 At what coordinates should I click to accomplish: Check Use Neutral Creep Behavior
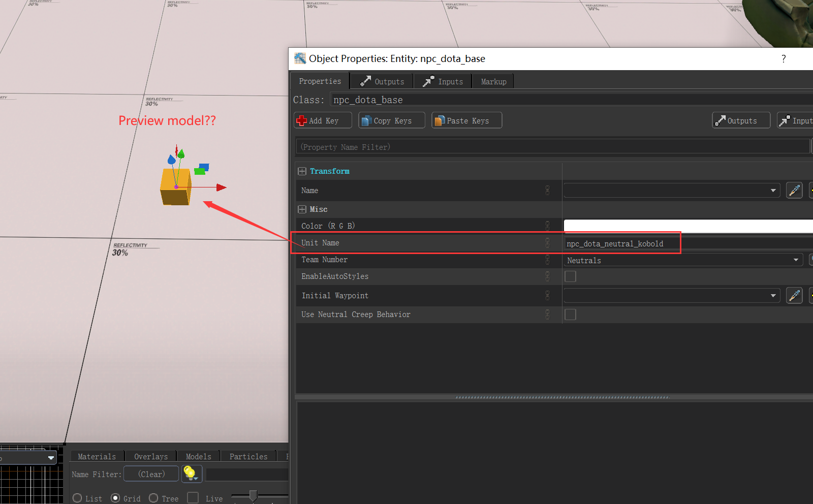(570, 314)
